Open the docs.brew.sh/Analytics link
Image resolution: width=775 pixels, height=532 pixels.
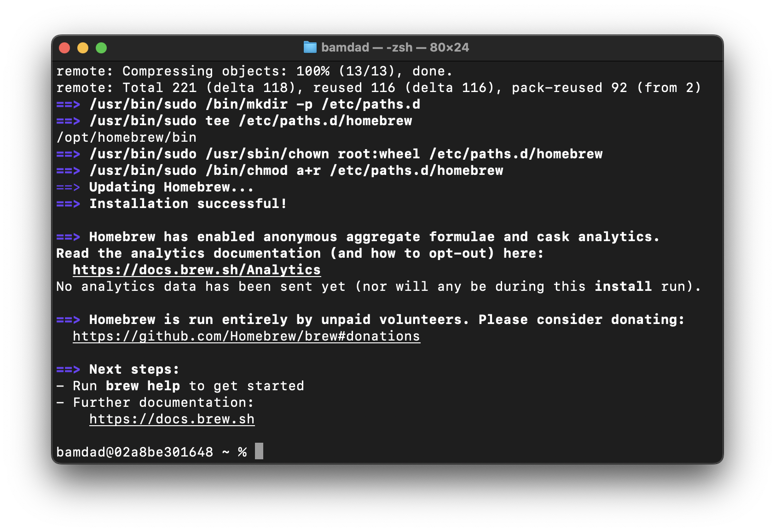pos(197,270)
